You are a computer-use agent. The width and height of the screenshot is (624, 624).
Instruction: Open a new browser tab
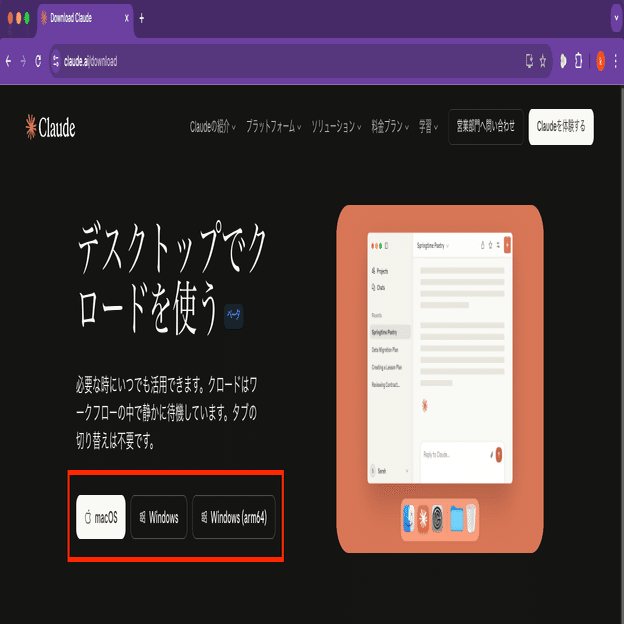pyautogui.click(x=142, y=18)
